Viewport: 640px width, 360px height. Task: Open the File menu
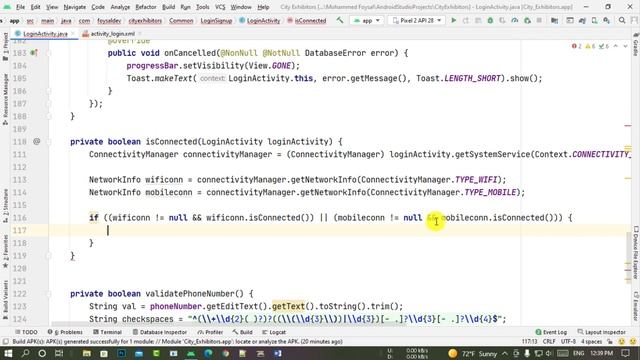[x=20, y=7]
